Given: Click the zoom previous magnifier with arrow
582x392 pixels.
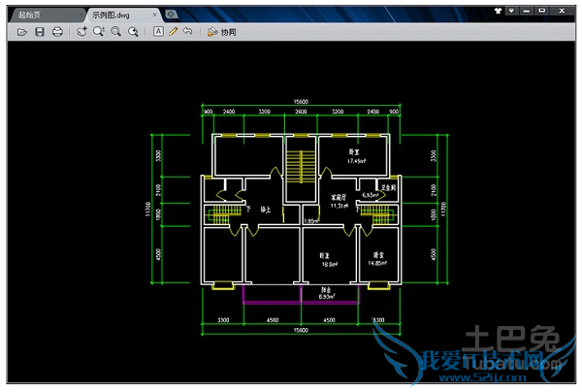Looking at the screenshot, I should tap(133, 32).
